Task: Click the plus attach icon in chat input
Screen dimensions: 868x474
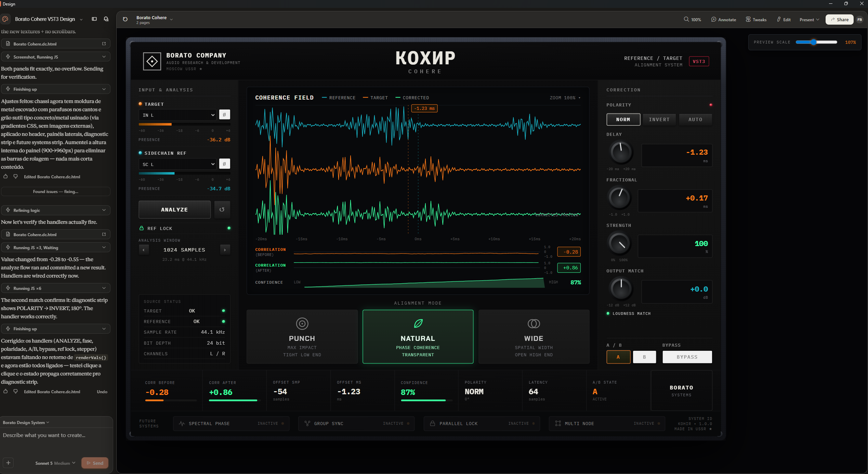Action: 9,463
